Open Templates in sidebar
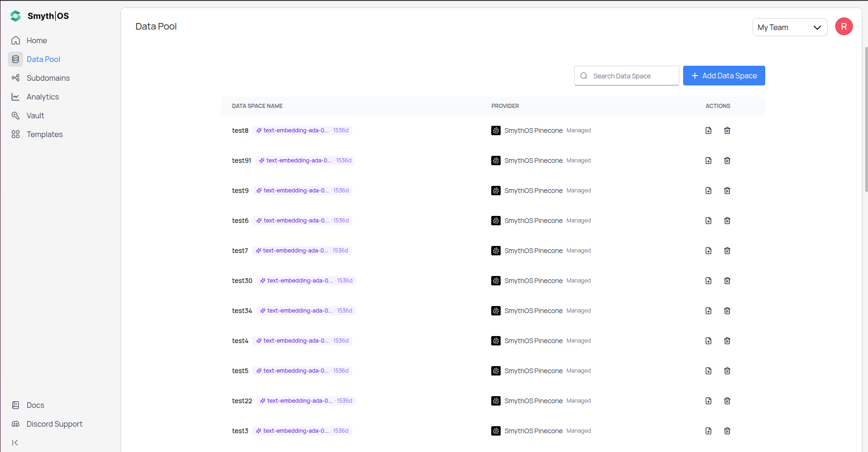 [44, 134]
